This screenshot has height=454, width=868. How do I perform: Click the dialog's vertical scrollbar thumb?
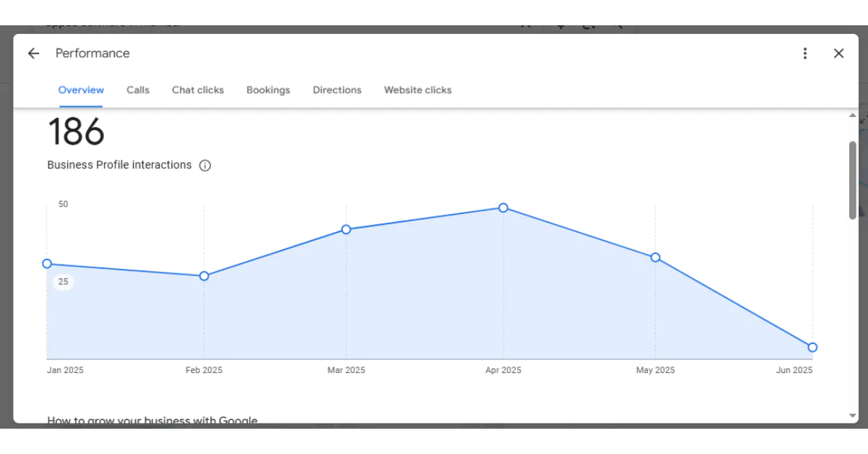853,180
